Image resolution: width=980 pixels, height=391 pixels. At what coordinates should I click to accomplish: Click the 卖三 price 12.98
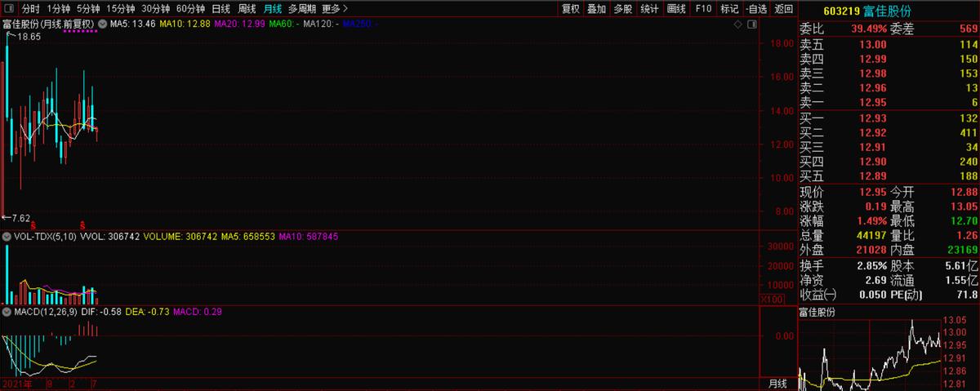tap(872, 73)
